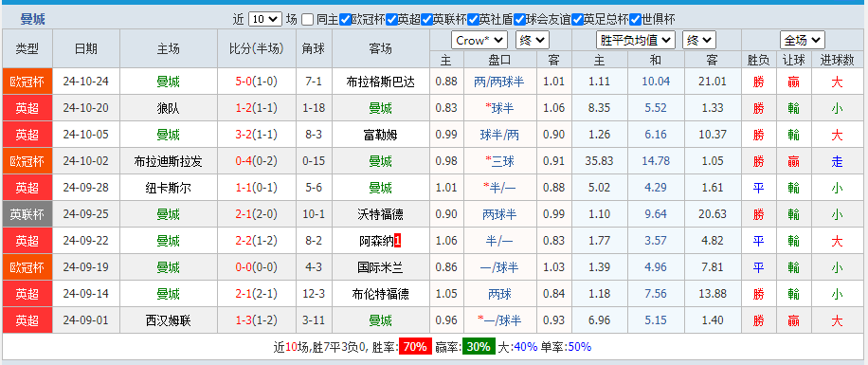Click the 1-3(1-2) score of 西汉姆联 match
Viewport: 868px width, 365px height.
[x=256, y=320]
